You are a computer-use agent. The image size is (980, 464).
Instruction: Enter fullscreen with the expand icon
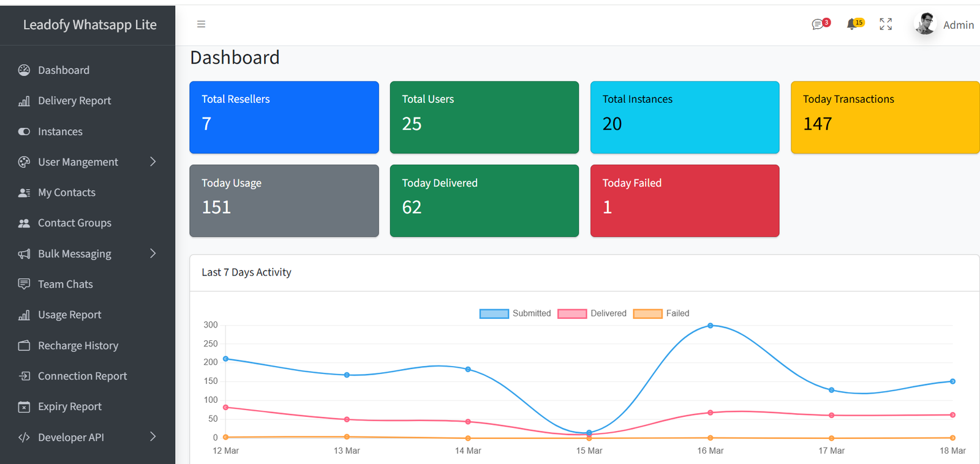tap(886, 24)
